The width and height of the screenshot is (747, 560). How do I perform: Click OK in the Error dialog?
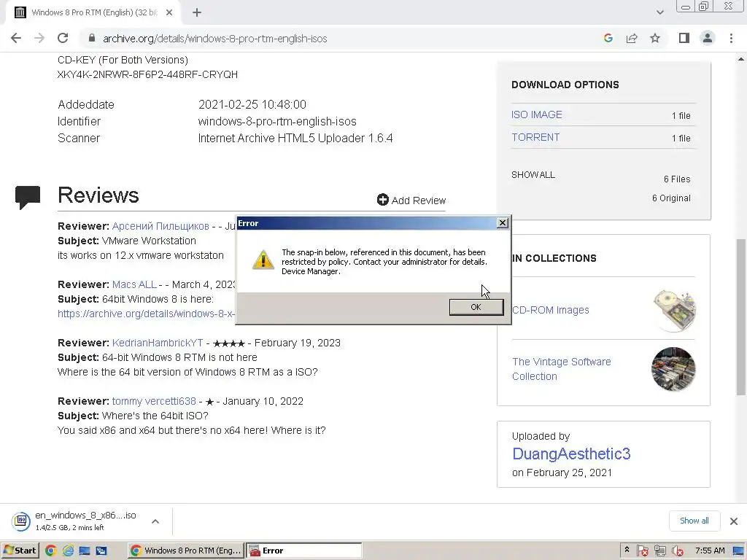tap(476, 307)
